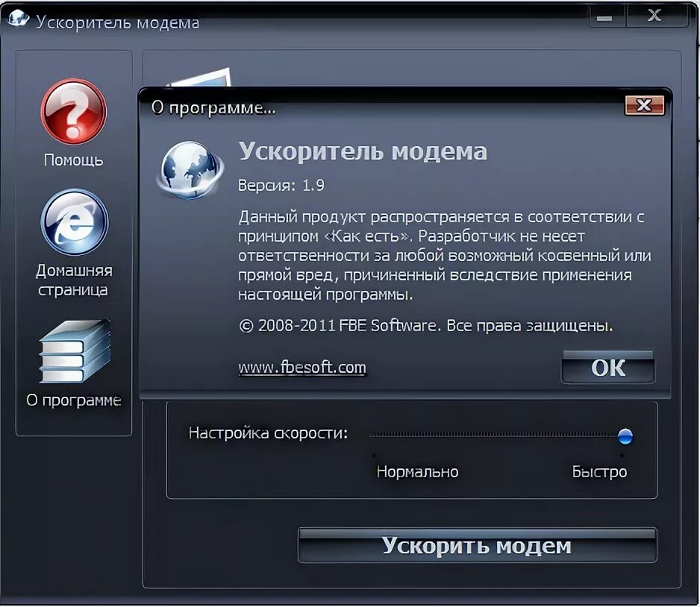Click the Ускоритель модема heading in dialog
Image resolution: width=700 pixels, height=607 pixels.
(x=363, y=151)
